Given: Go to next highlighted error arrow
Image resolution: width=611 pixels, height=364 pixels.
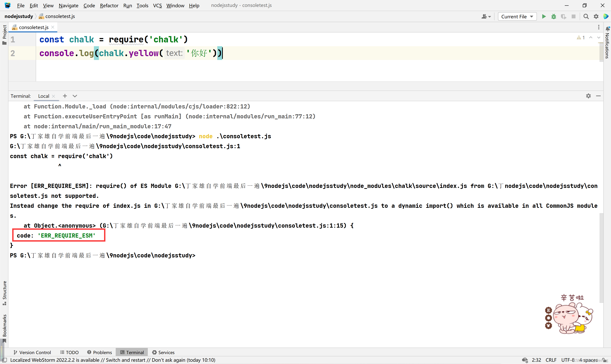Looking at the screenshot, I should coord(599,38).
